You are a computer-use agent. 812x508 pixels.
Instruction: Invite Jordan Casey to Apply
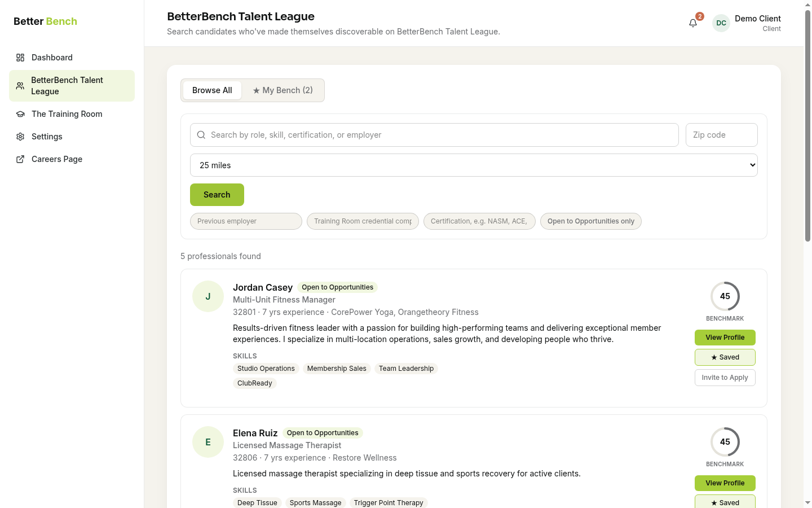pos(725,378)
